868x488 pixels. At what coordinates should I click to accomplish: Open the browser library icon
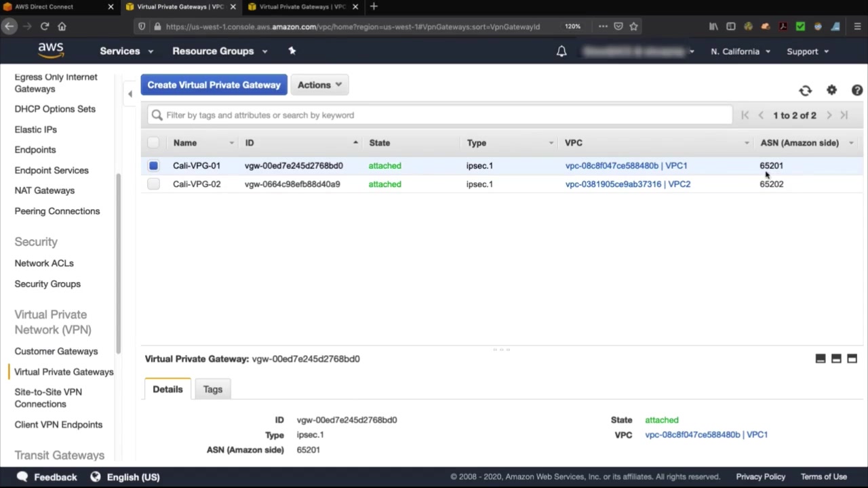713,26
